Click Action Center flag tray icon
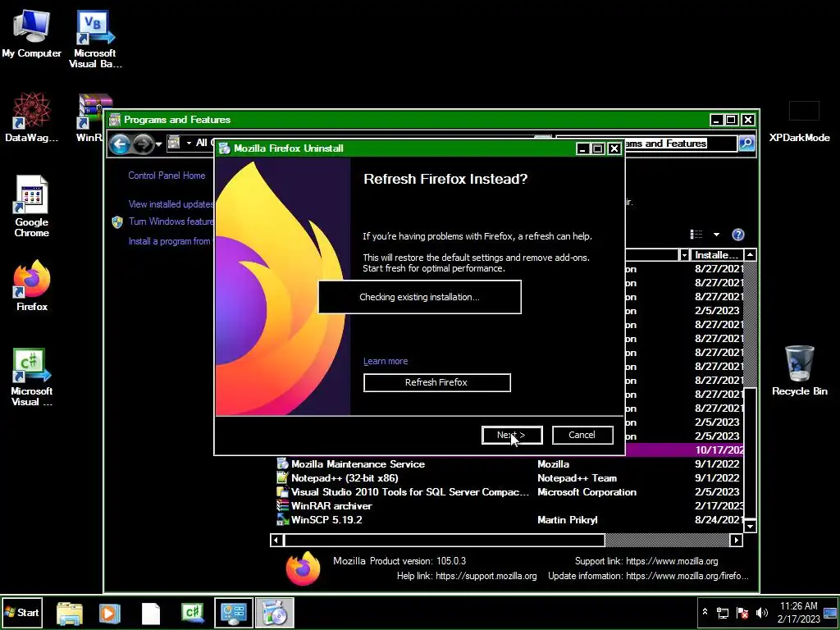 coord(742,613)
